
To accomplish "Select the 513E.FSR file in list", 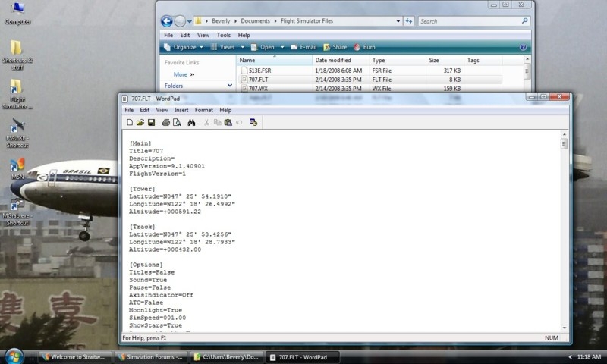I will [260, 70].
